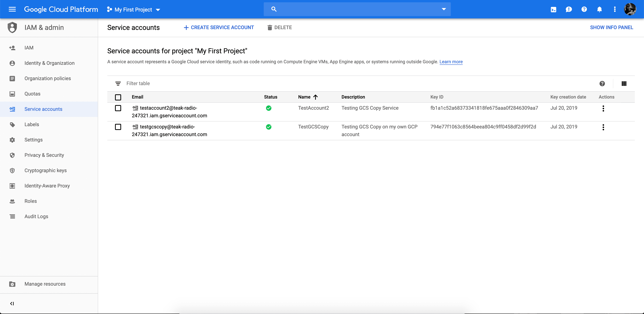This screenshot has height=314, width=644.
Task: Collapse the left sidebar panel
Action: click(x=12, y=303)
